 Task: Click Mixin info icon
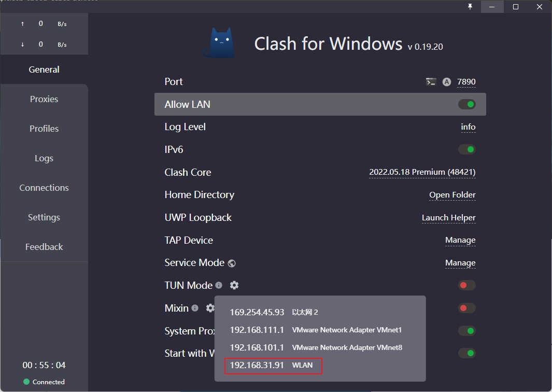[x=195, y=308]
